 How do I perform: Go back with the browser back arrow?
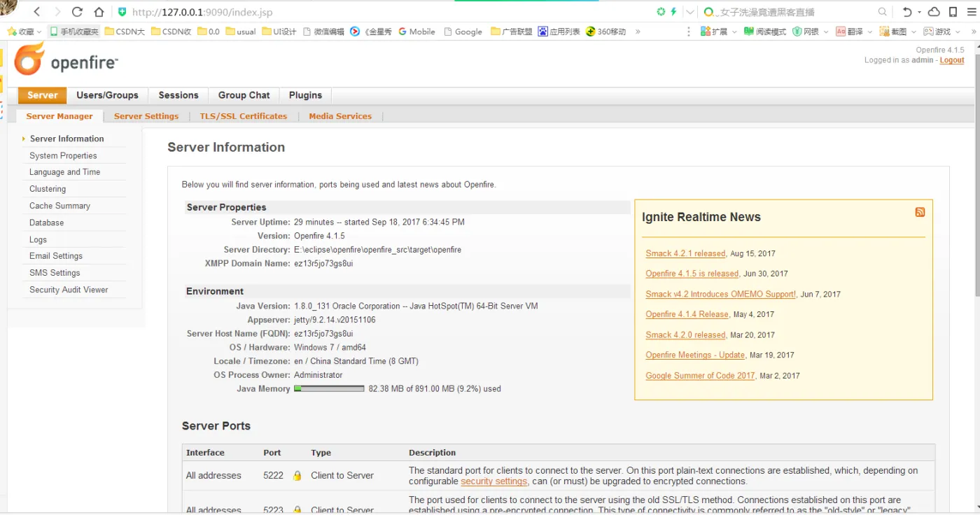37,12
